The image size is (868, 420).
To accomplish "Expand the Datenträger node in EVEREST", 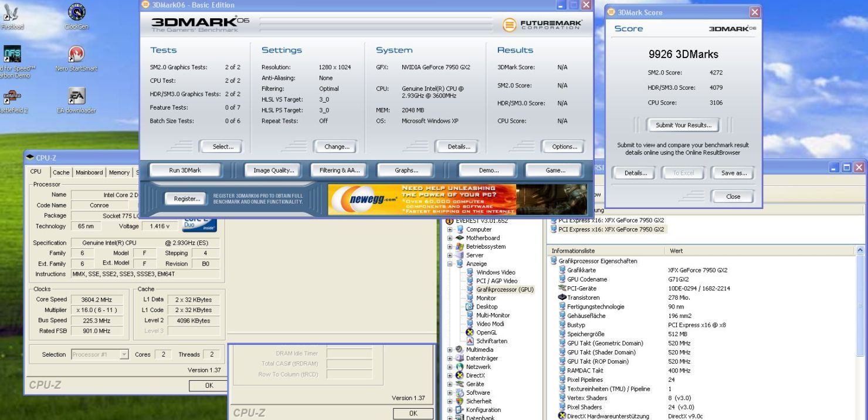I will 450,358.
